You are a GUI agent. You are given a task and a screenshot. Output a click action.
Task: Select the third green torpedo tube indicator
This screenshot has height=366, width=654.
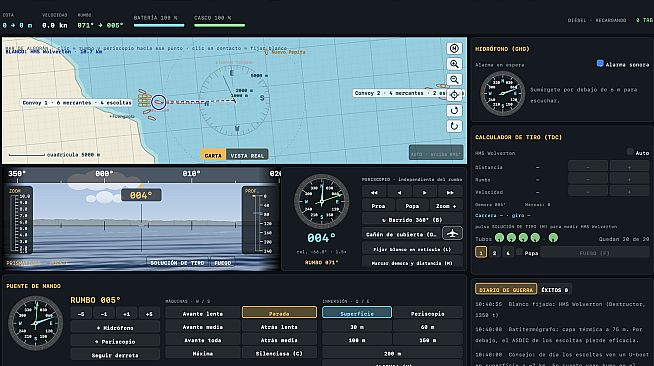pos(523,238)
